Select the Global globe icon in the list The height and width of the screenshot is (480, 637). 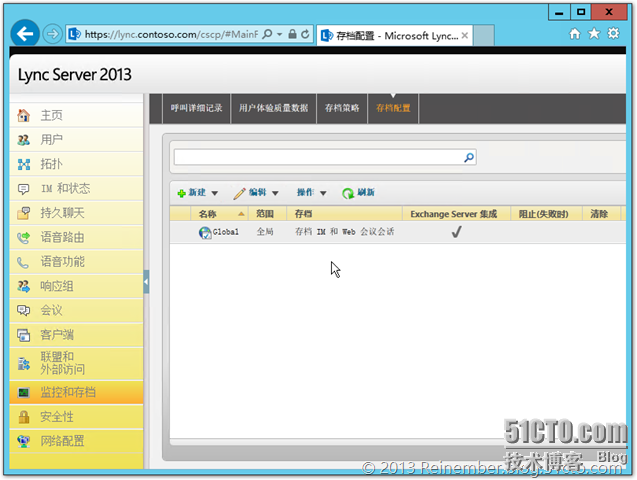click(205, 232)
